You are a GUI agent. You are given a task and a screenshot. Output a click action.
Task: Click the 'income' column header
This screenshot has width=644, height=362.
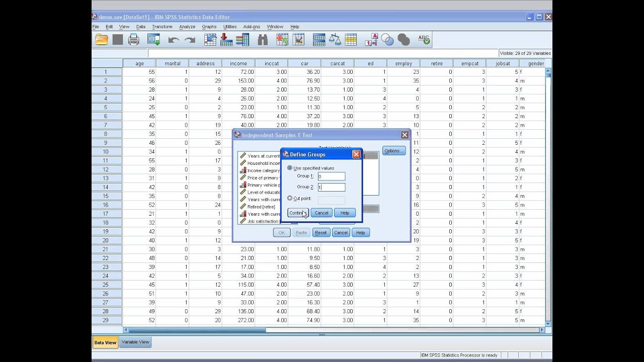238,63
